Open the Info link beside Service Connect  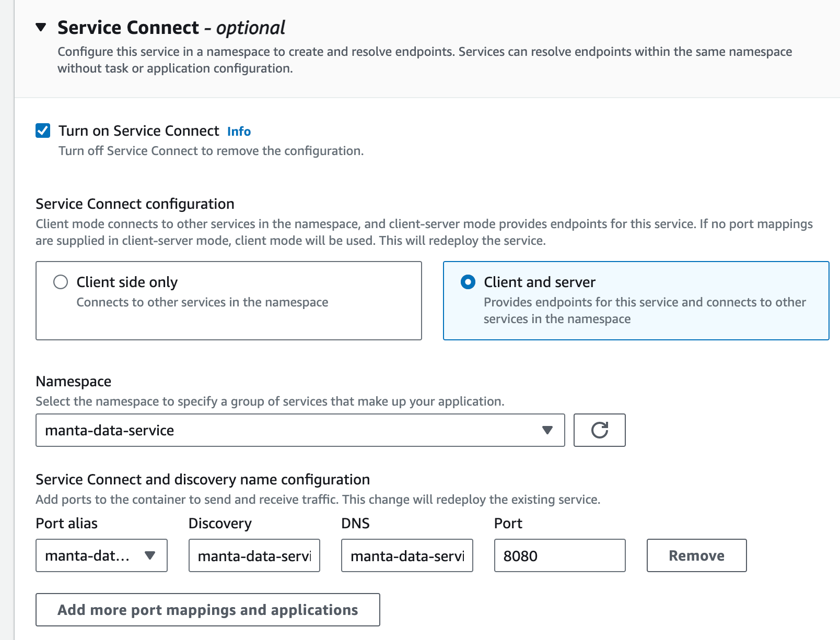point(239,132)
